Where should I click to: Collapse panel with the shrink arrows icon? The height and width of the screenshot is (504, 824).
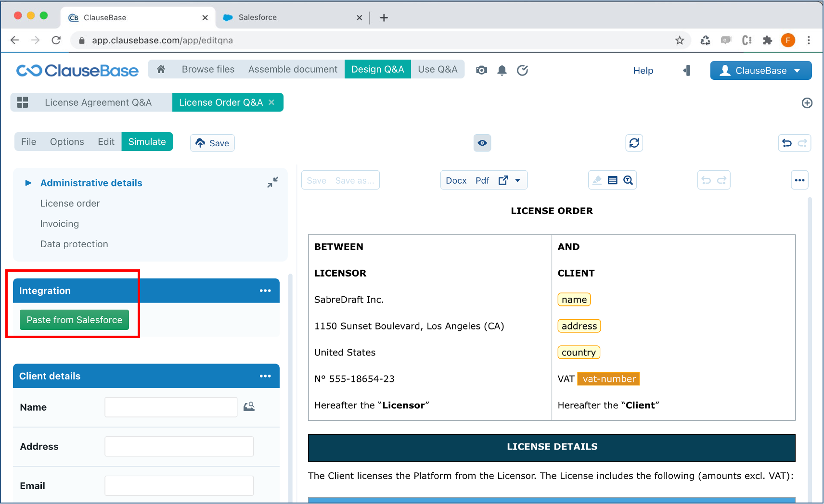click(x=273, y=182)
